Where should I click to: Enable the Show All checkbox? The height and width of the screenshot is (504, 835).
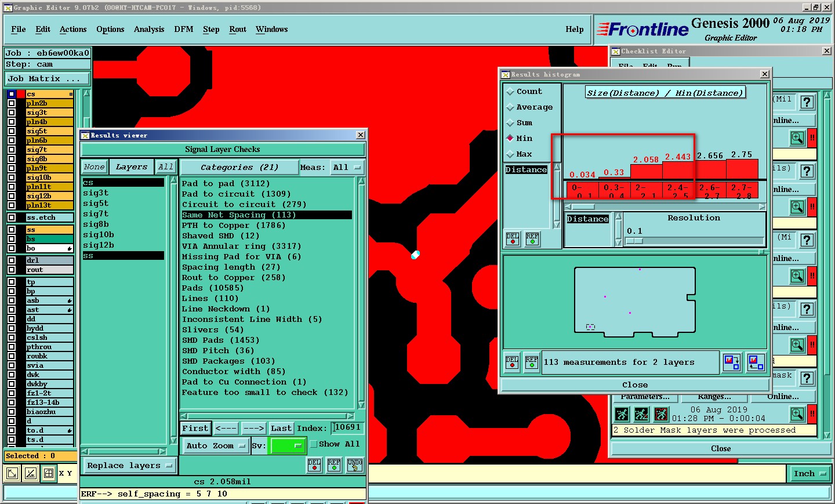click(x=314, y=444)
